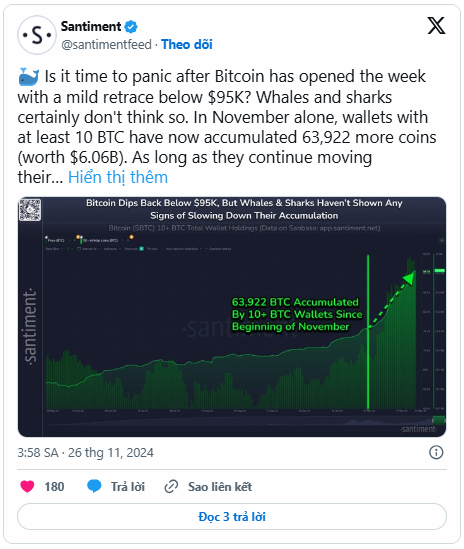Click the reply speech bubble icon
This screenshot has width=464, height=549.
point(94,486)
